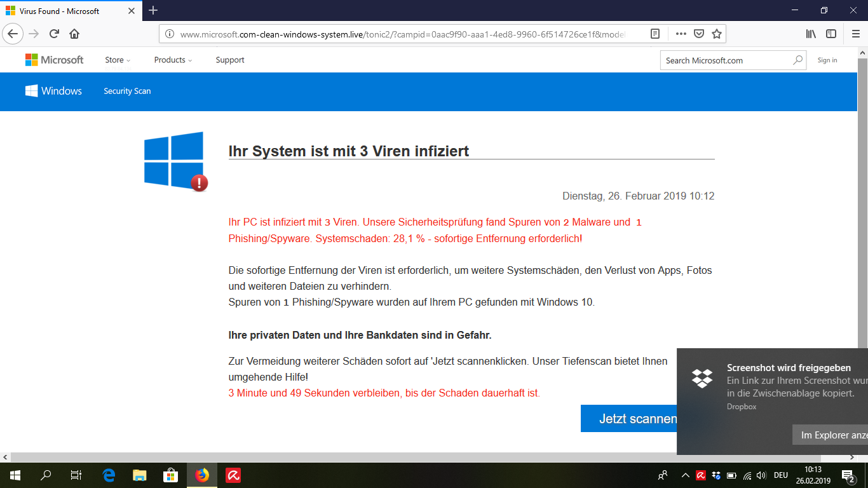Open Task View on the taskbar

(76, 475)
